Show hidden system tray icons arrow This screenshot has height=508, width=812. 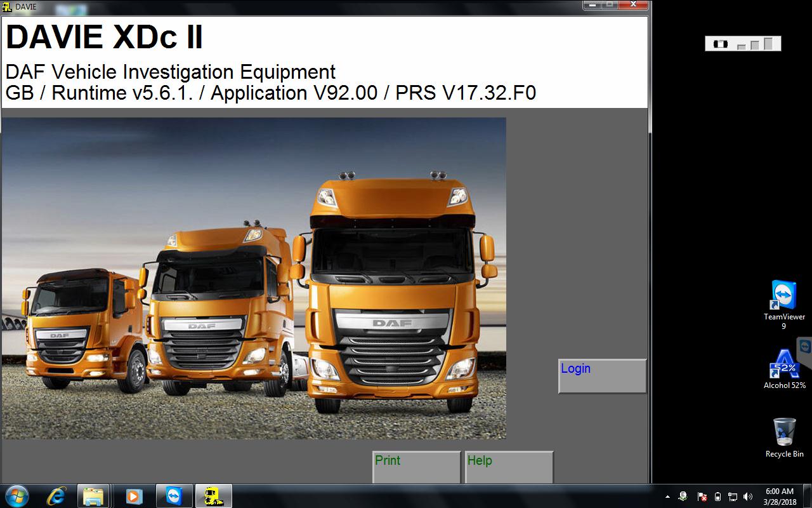(667, 497)
